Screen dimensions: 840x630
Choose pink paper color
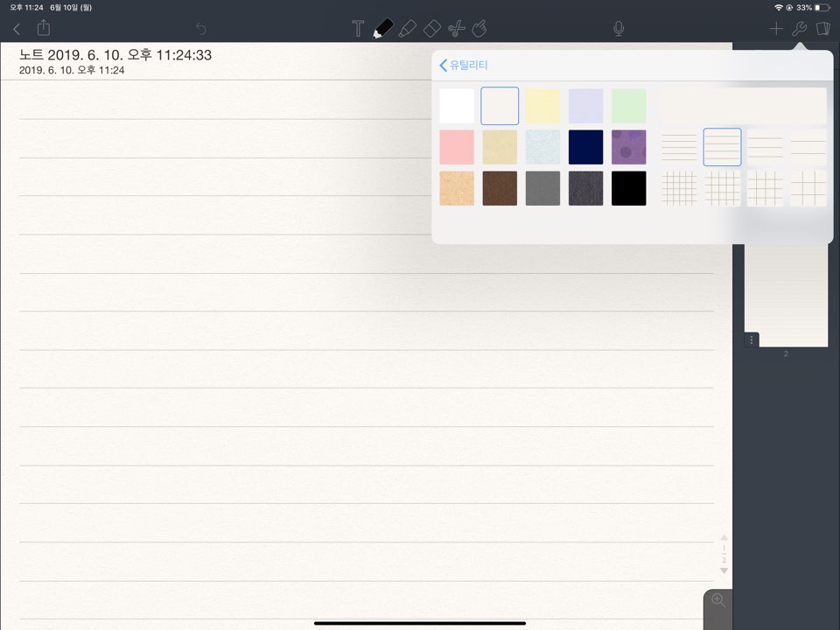point(457,147)
